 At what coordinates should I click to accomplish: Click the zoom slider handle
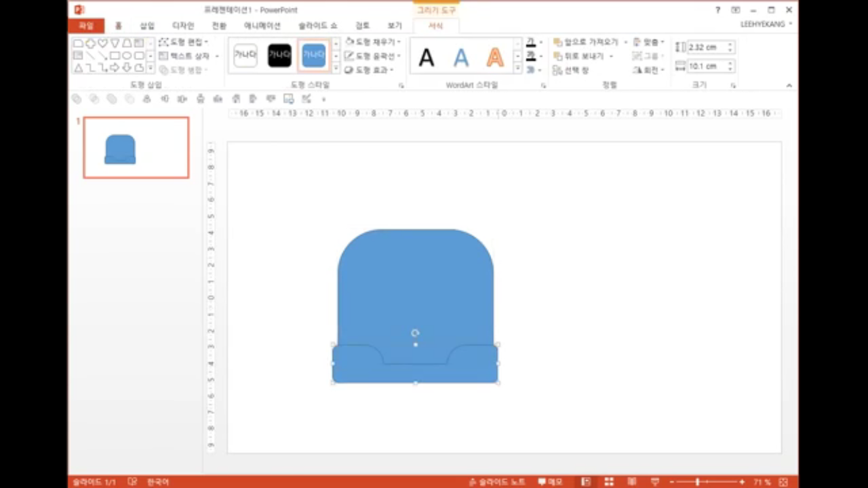698,482
